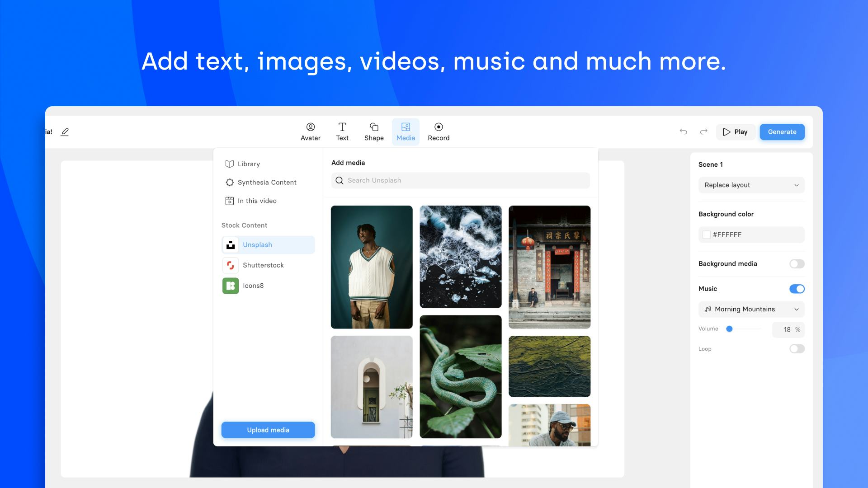Expand the Replace layout dropdown
The width and height of the screenshot is (868, 488).
click(x=751, y=185)
